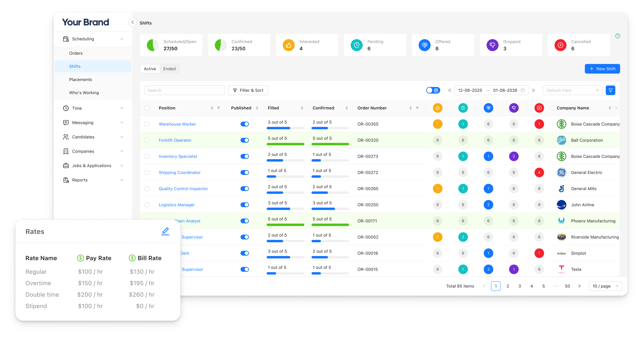
Task: Click the date range picker field
Action: click(x=491, y=90)
